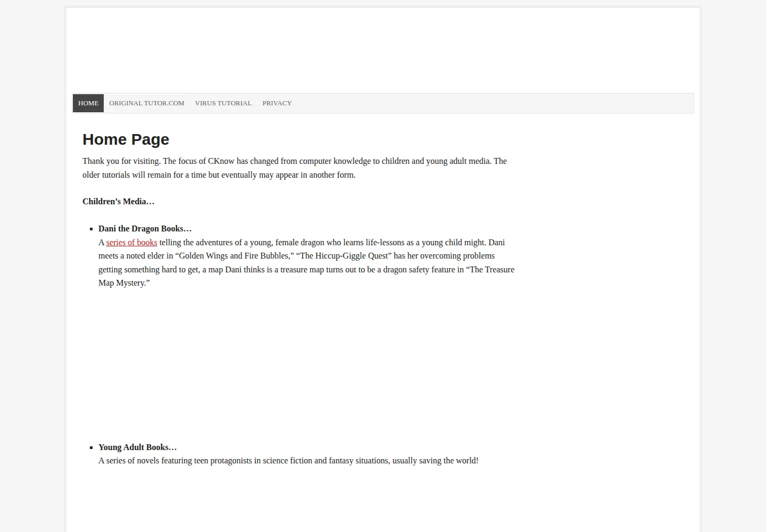Image resolution: width=766 pixels, height=532 pixels.
Task: Select the PRIVACY menu item
Action: pos(277,103)
